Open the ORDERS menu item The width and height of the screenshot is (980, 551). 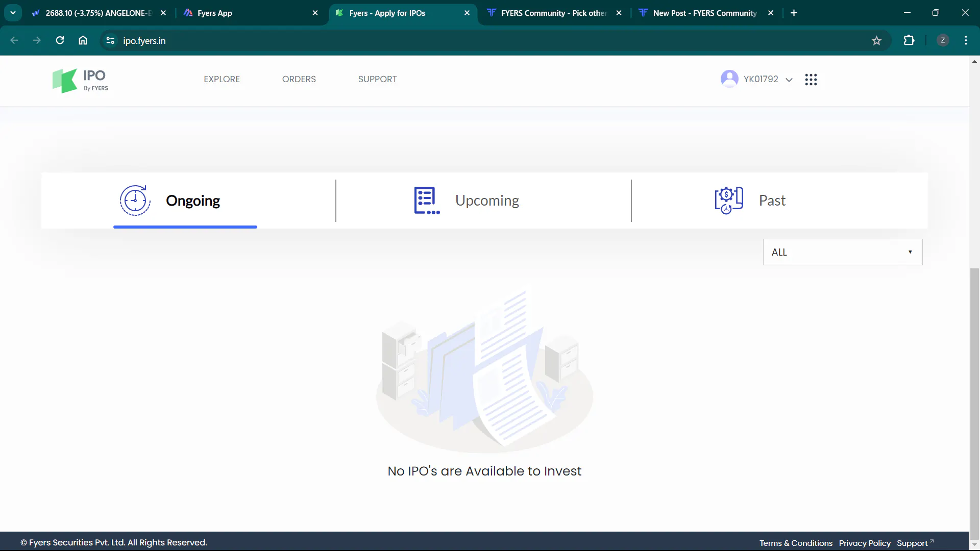click(x=299, y=79)
